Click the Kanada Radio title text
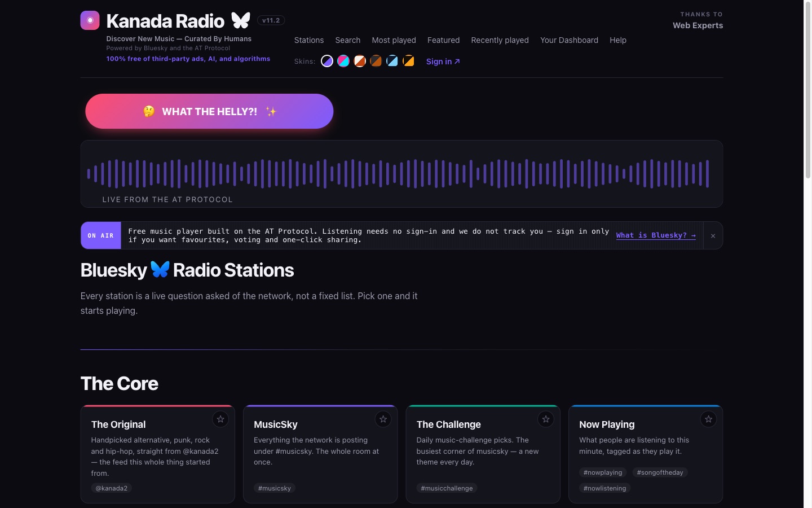This screenshot has width=812, height=508. [165, 21]
